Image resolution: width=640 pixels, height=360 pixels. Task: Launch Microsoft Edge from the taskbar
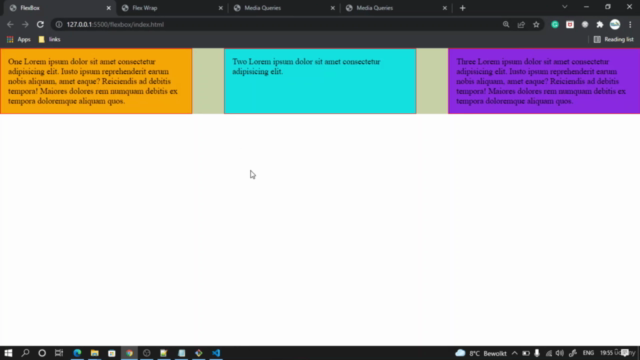[x=77, y=353]
